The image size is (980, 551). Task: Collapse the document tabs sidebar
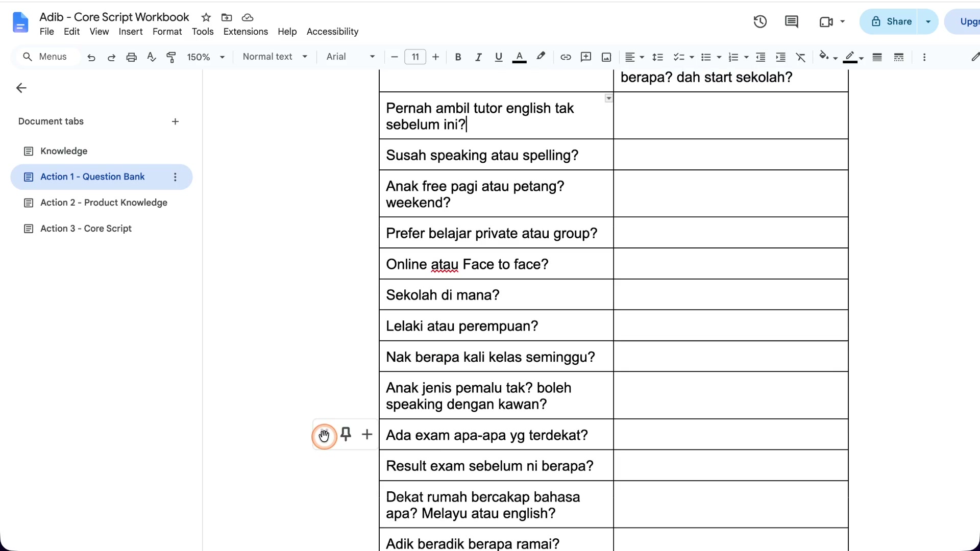21,88
